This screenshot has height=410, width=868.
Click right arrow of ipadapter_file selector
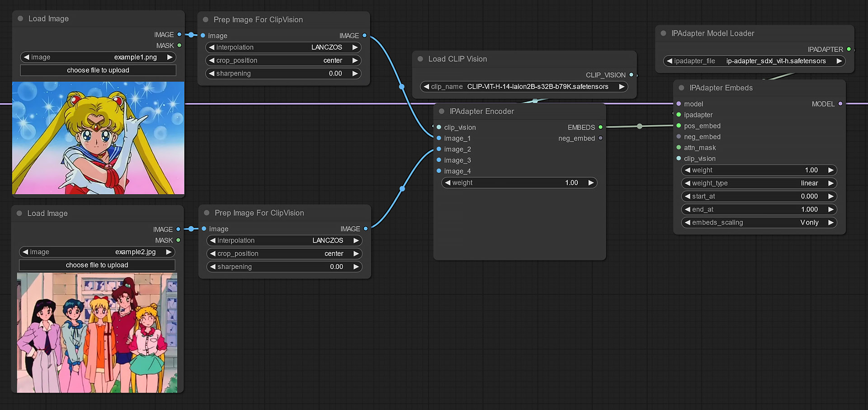click(x=839, y=61)
